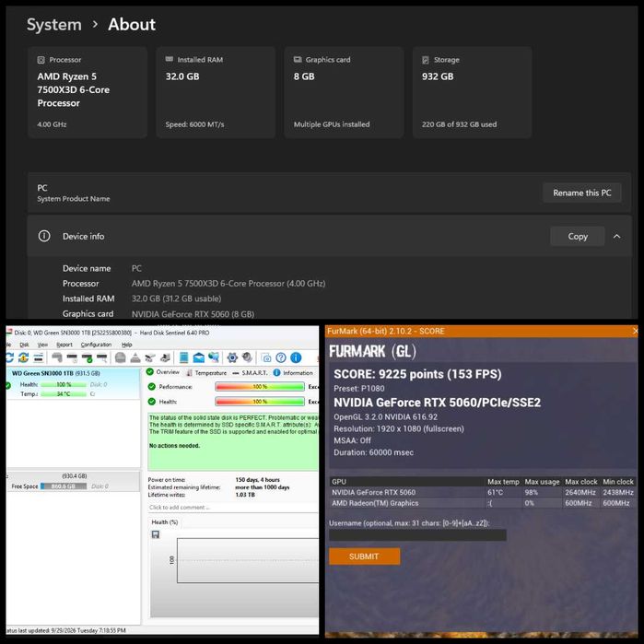Screen dimensions: 644x644
Task: Click the 'Speed: 6000 MT/s' text
Action: tap(194, 124)
